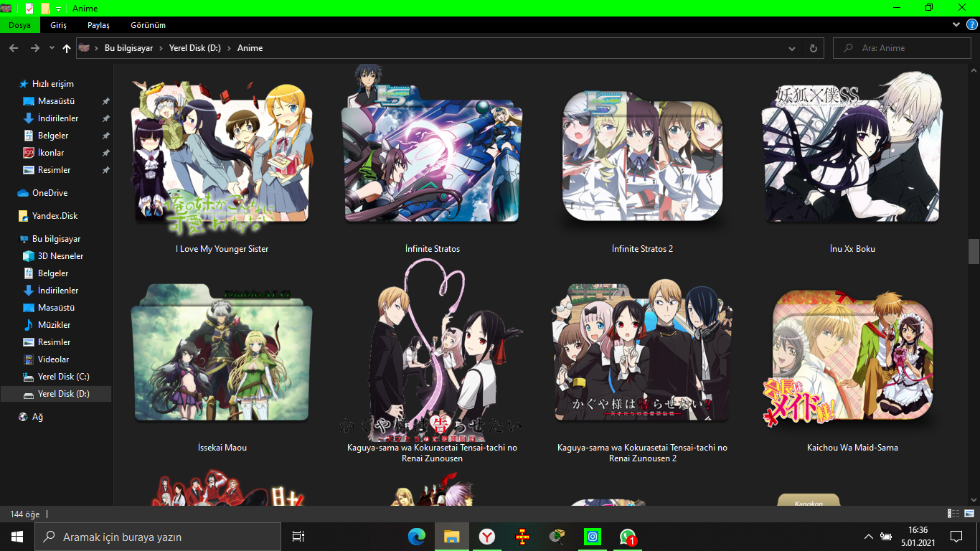The width and height of the screenshot is (980, 551).
Task: Open OneDrive in the navigation pane
Action: point(50,193)
